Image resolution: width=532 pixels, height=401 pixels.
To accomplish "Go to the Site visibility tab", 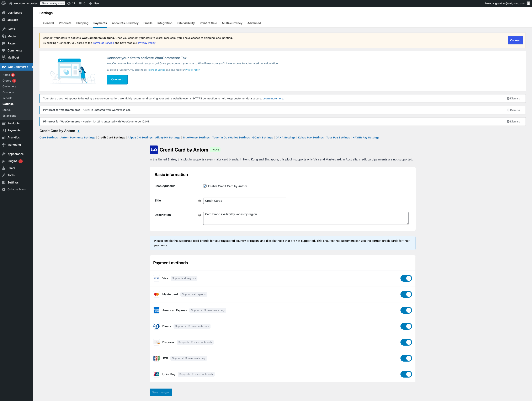I will tap(186, 23).
